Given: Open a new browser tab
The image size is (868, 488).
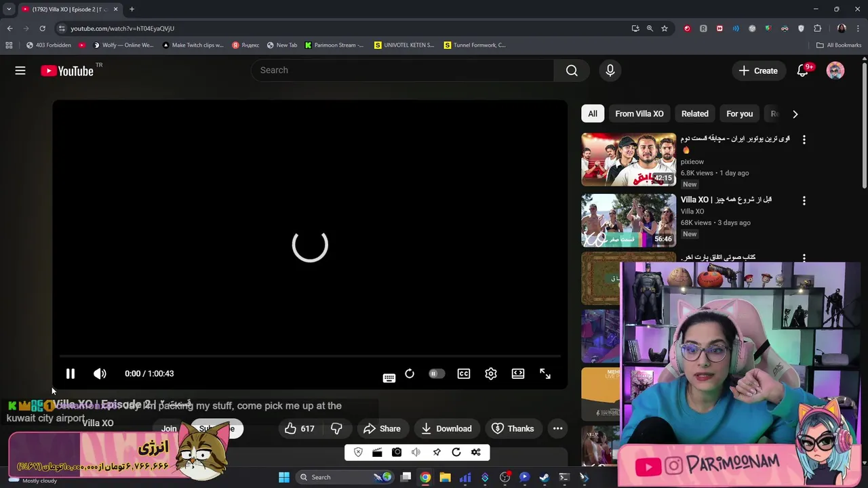Looking at the screenshot, I should [x=132, y=9].
